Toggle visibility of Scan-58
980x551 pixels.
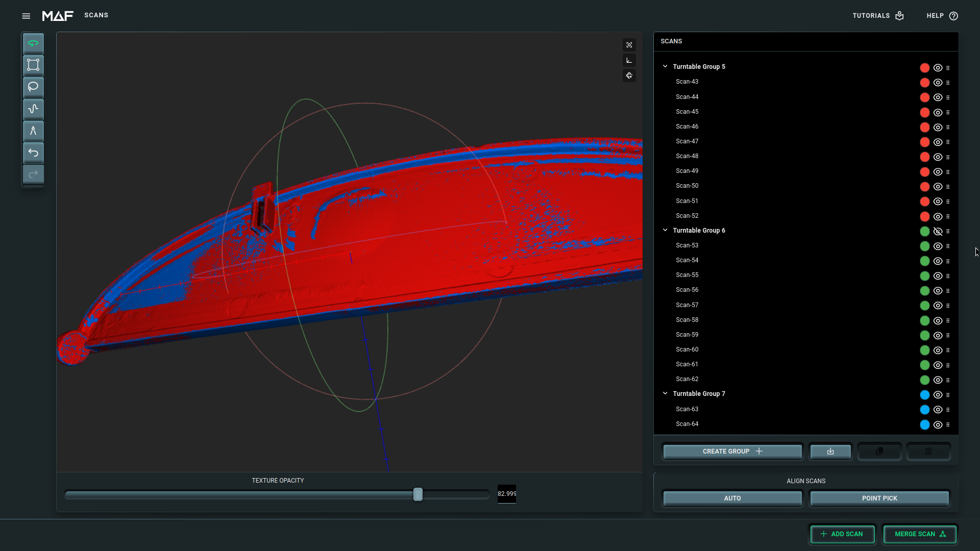938,320
